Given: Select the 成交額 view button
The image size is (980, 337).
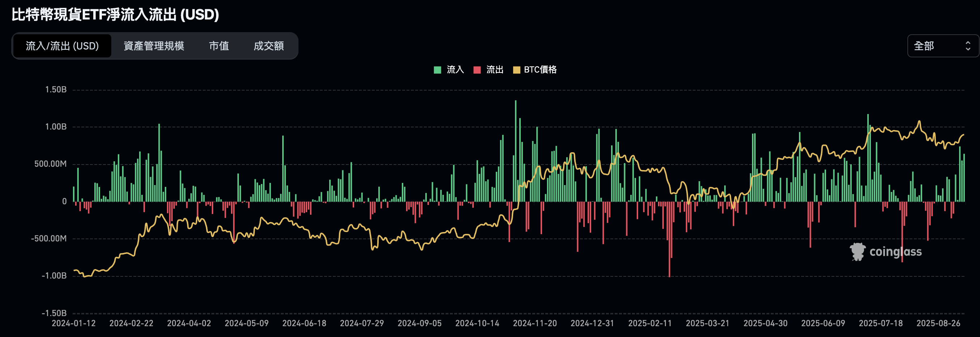Looking at the screenshot, I should [x=269, y=45].
